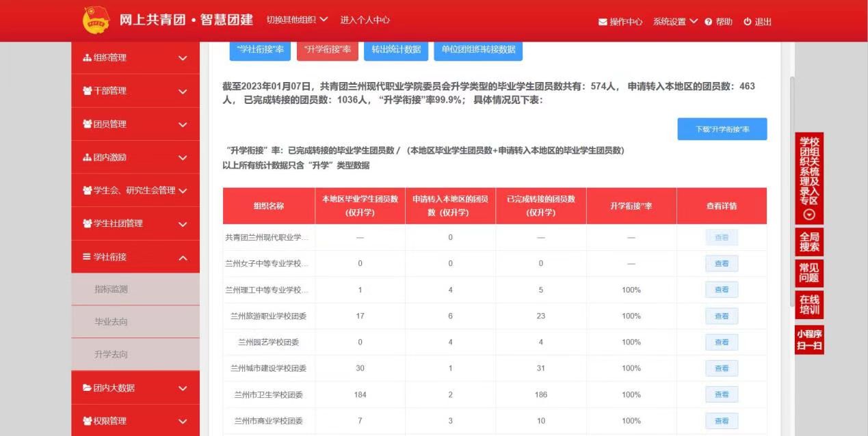
Task: Select the 转出统计数据 tab
Action: pyautogui.click(x=396, y=50)
